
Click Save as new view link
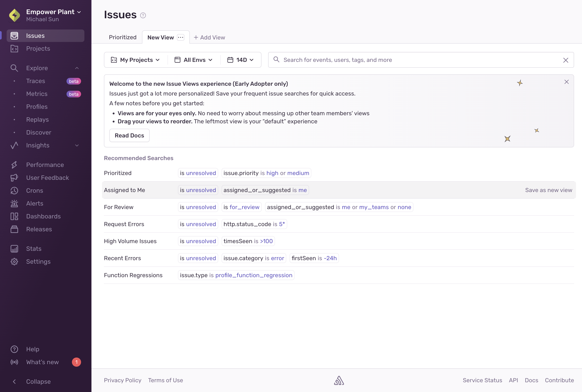[549, 190]
